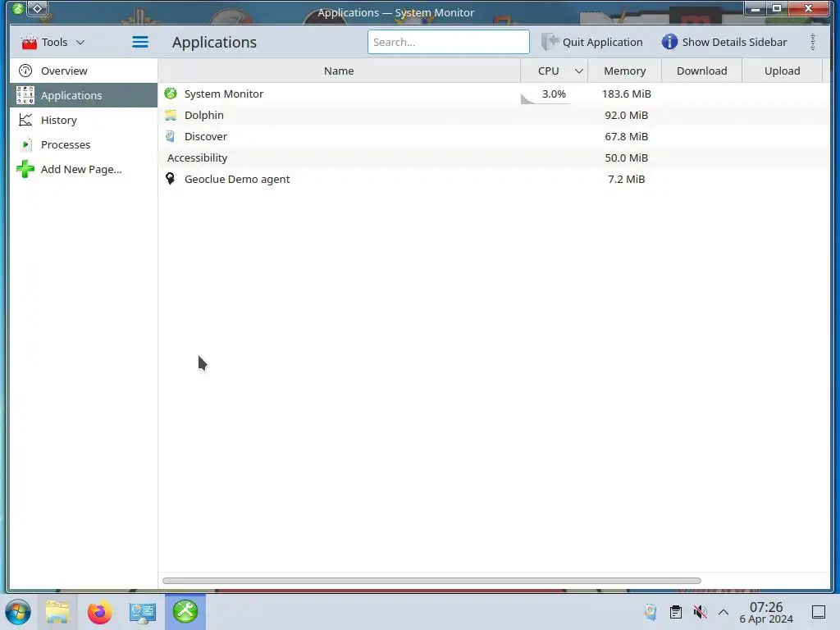Click Discover icon in list
This screenshot has height=630, width=840.
pos(171,137)
